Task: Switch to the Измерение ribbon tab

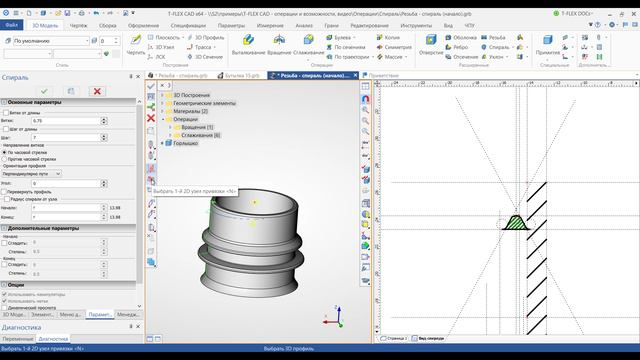Action: (270, 25)
